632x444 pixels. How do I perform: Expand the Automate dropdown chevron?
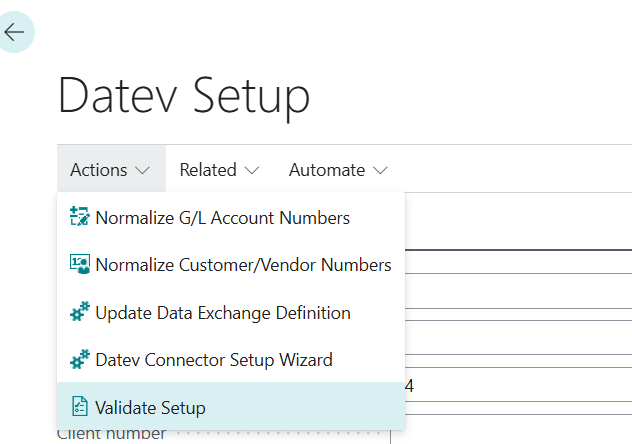(x=379, y=171)
